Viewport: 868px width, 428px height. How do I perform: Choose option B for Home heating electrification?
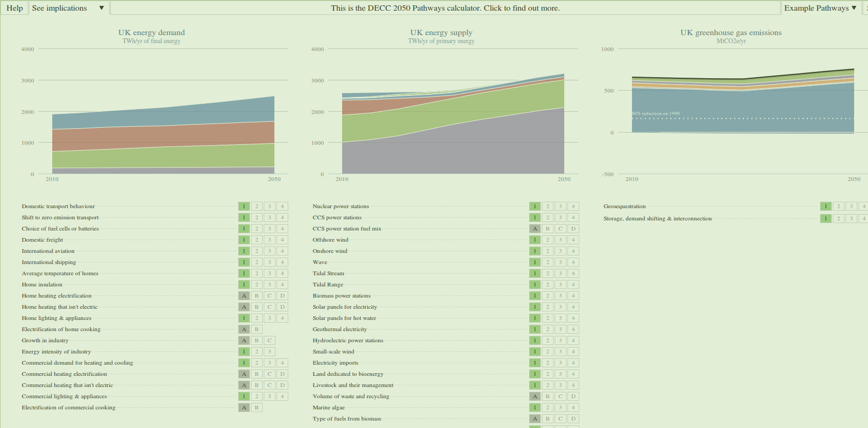(x=257, y=296)
